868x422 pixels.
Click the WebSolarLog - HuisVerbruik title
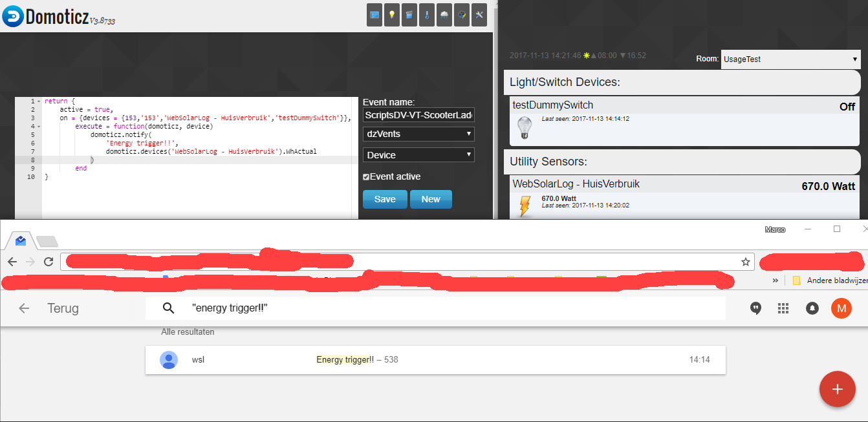point(576,184)
